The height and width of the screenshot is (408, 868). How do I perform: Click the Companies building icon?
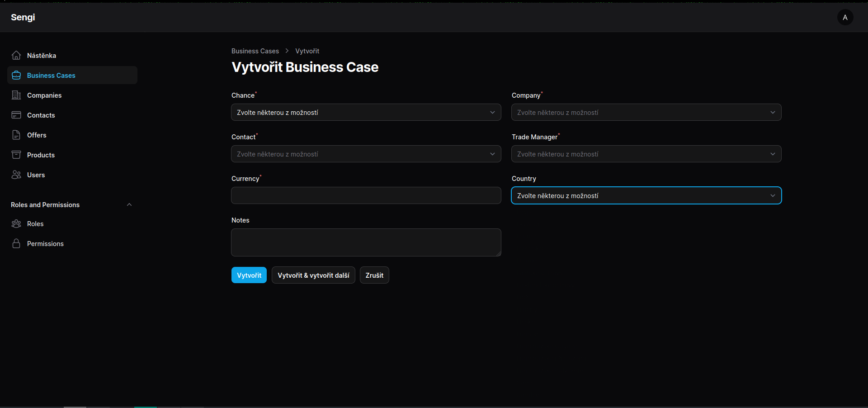click(16, 95)
